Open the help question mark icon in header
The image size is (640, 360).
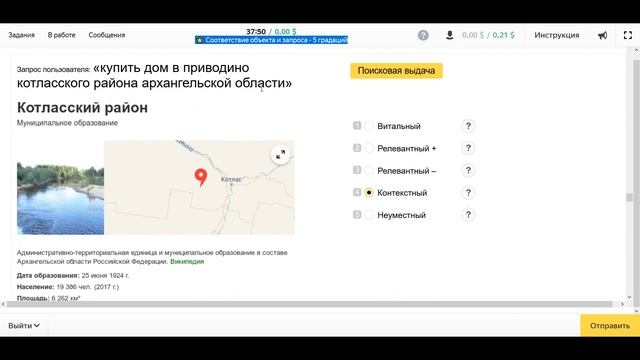pyautogui.click(x=423, y=35)
